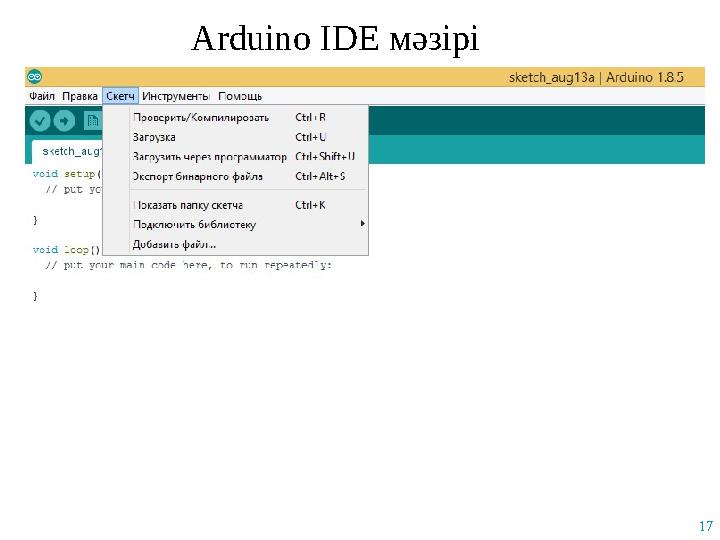Image resolution: width=720 pixels, height=540 pixels.
Task: Click the void setup code line
Action: [67, 174]
